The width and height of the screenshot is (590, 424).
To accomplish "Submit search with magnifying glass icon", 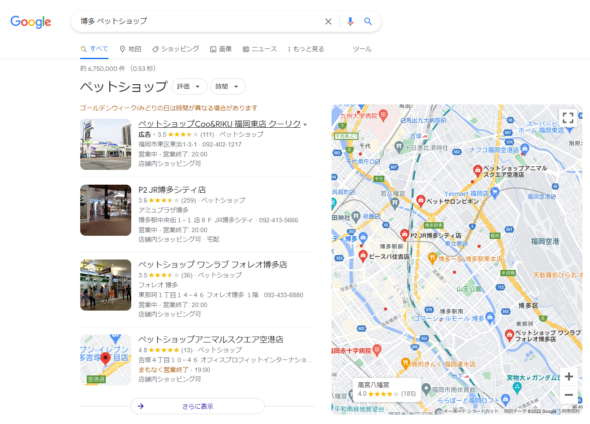I will [x=368, y=21].
